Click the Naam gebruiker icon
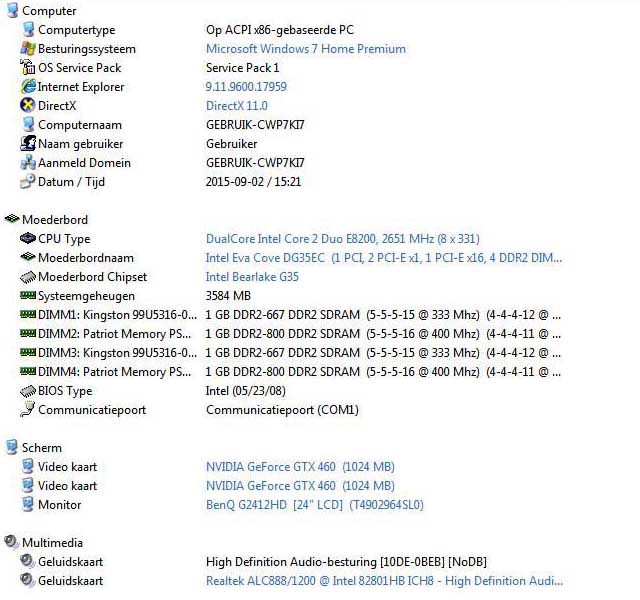This screenshot has height=600, width=640. (28, 144)
